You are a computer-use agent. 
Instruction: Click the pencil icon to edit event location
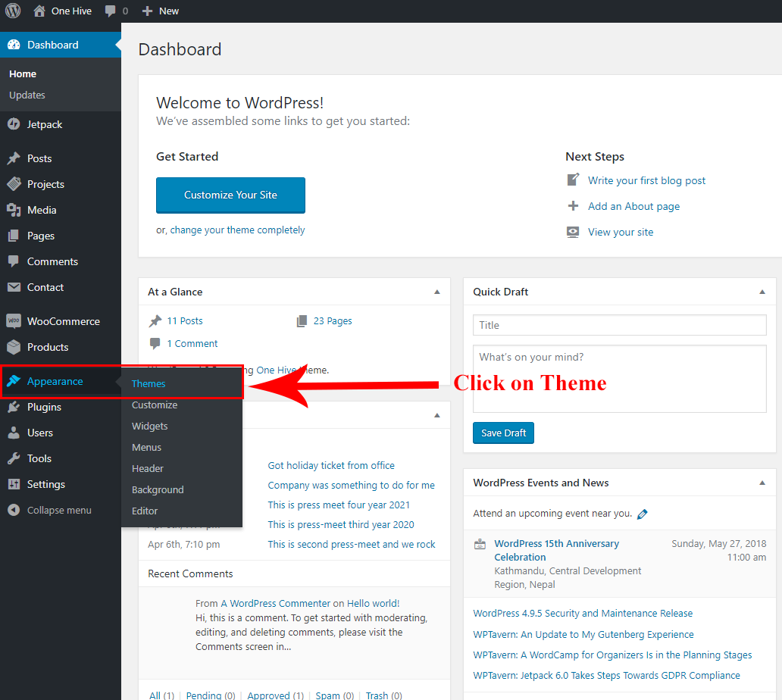643,514
